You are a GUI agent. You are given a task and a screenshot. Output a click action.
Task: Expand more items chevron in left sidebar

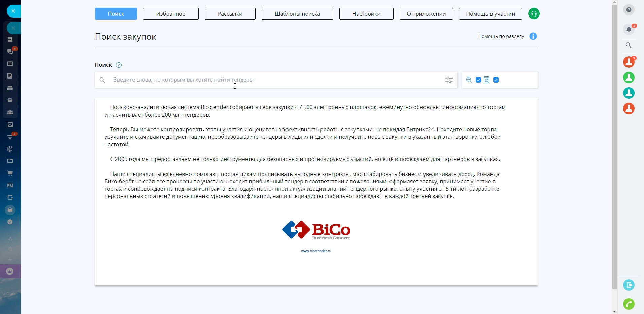click(10, 222)
